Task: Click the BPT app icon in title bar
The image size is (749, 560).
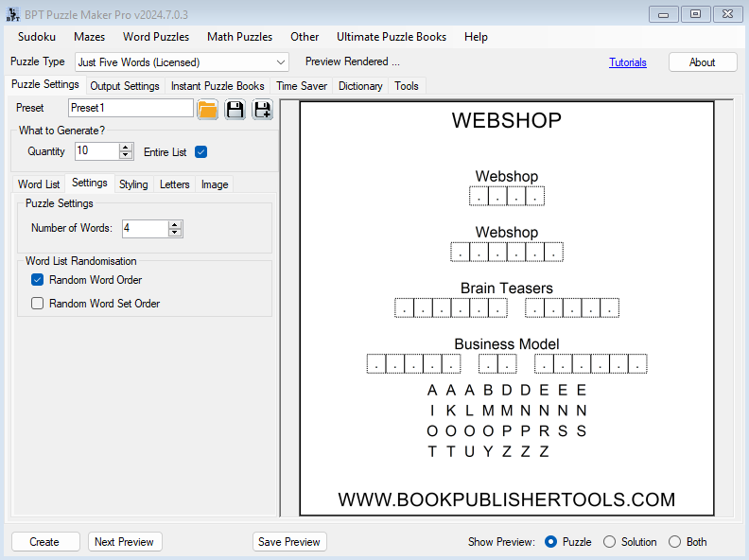Action: tap(12, 13)
